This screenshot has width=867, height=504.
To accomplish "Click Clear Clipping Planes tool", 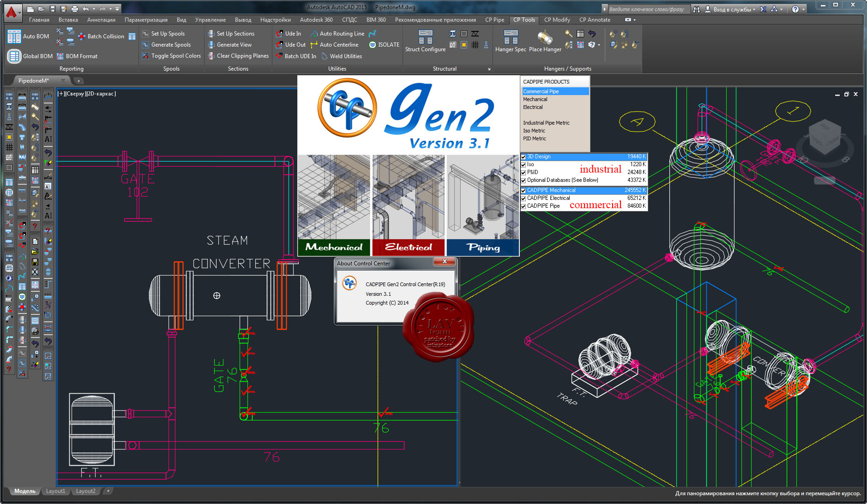I will (238, 56).
